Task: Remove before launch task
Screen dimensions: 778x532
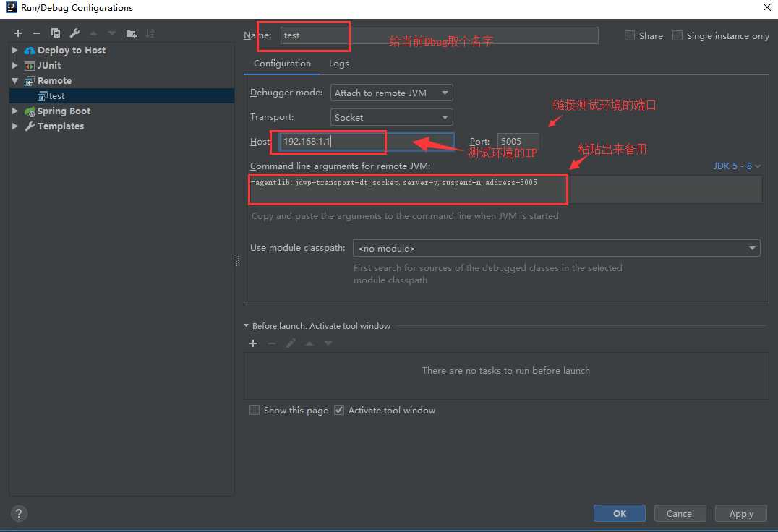Action: point(271,343)
